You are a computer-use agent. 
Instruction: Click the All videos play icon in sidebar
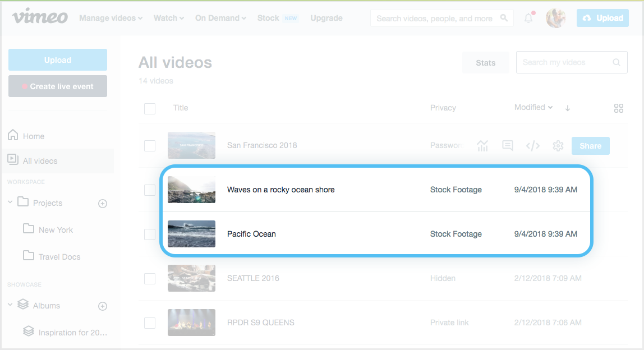[x=13, y=159]
